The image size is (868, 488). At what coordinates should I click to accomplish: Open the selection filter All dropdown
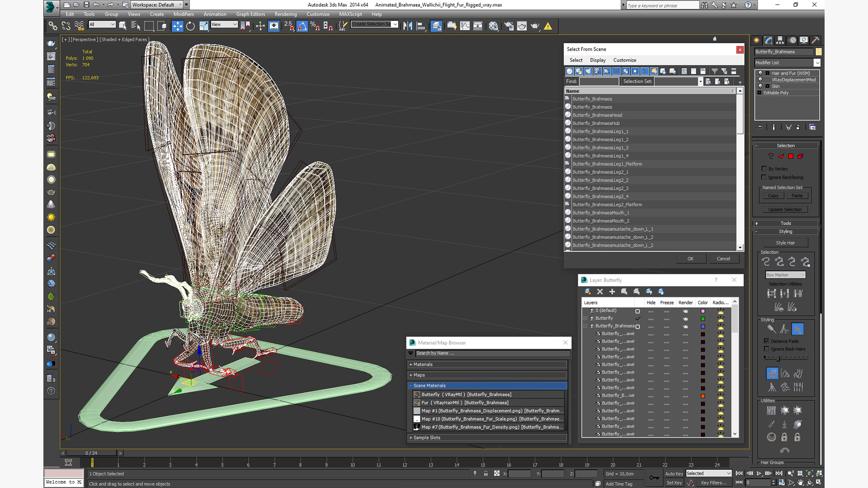click(102, 24)
